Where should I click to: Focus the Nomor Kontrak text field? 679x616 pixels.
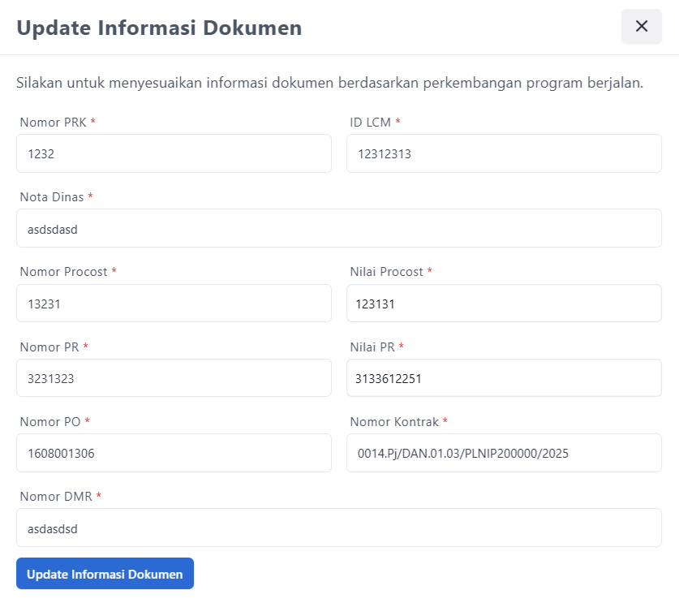click(x=503, y=453)
